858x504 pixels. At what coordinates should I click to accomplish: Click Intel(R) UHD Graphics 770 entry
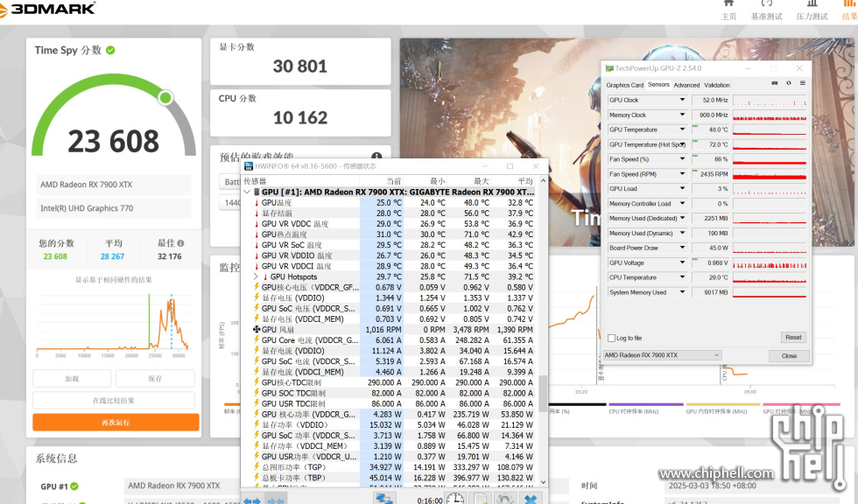click(114, 208)
